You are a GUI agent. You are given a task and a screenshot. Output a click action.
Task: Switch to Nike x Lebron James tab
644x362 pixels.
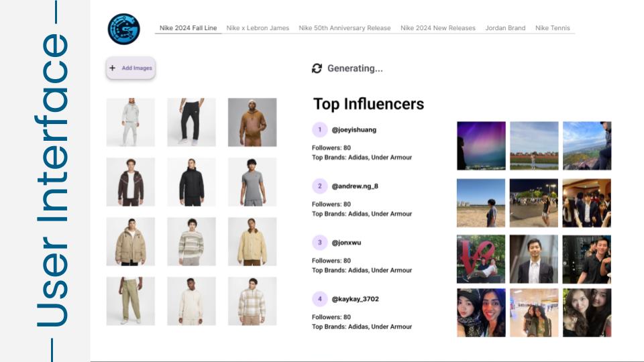tap(258, 28)
